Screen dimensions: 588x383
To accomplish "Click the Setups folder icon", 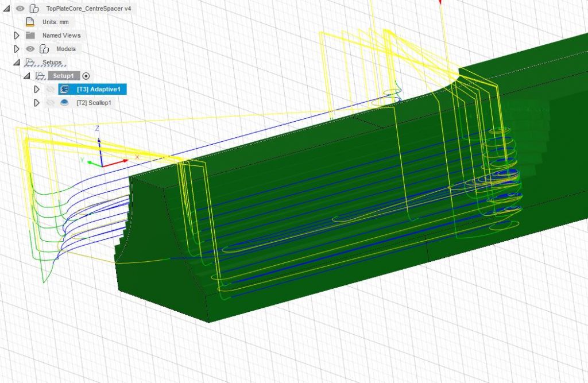I will (30, 62).
